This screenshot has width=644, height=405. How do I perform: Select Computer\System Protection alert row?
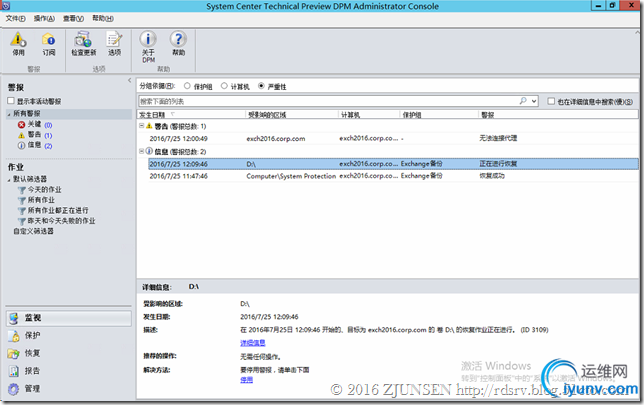tap(393, 176)
